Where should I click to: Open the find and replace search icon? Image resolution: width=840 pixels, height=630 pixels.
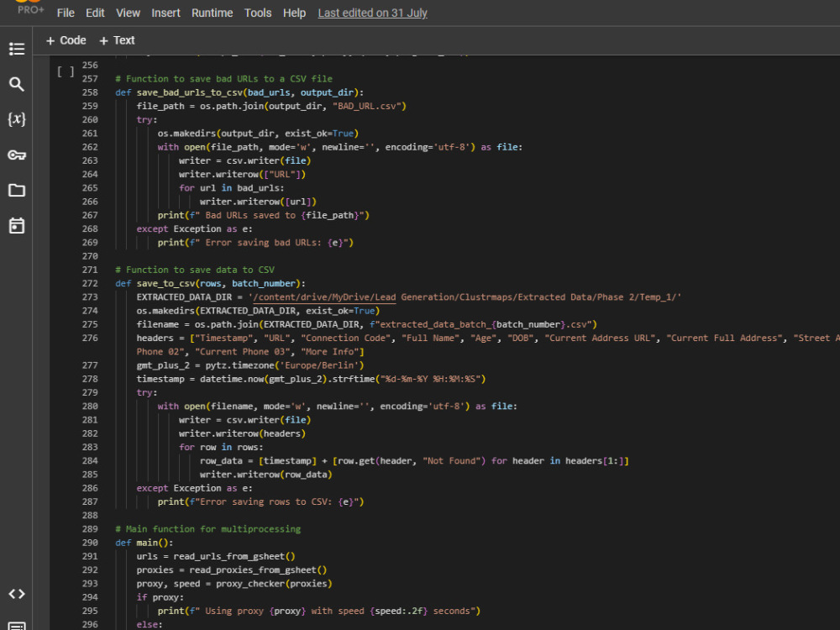click(17, 84)
